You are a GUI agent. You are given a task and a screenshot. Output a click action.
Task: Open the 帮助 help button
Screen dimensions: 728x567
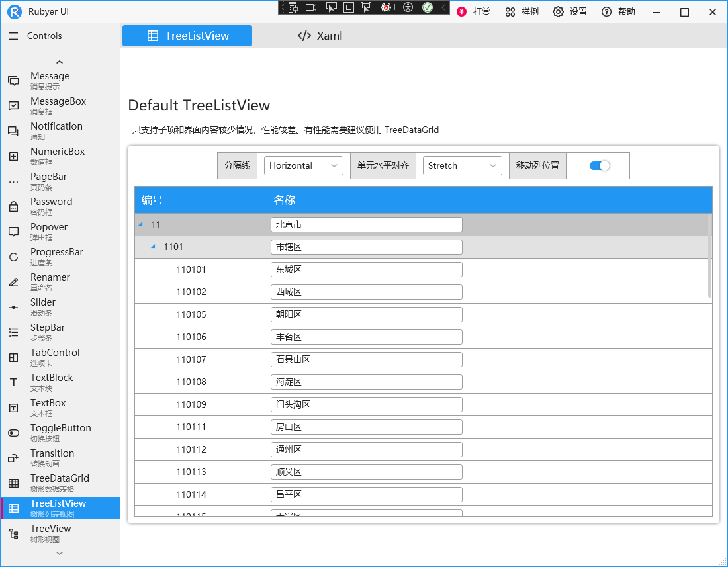[x=617, y=12]
